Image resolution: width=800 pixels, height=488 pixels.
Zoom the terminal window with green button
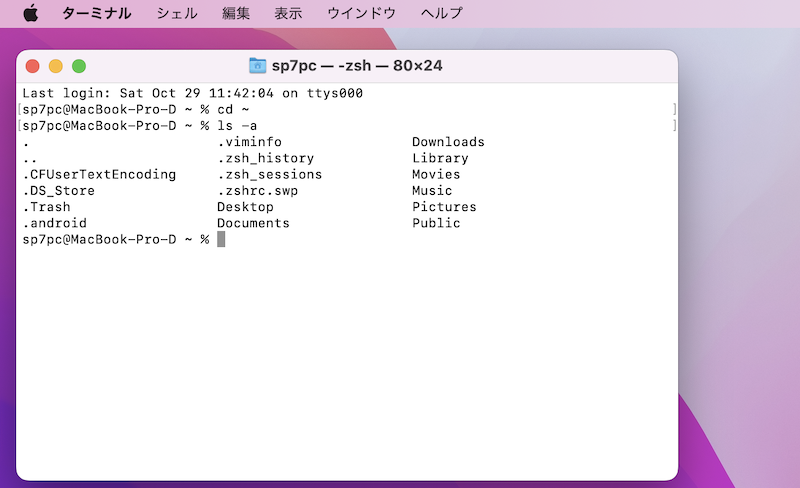pos(79,66)
